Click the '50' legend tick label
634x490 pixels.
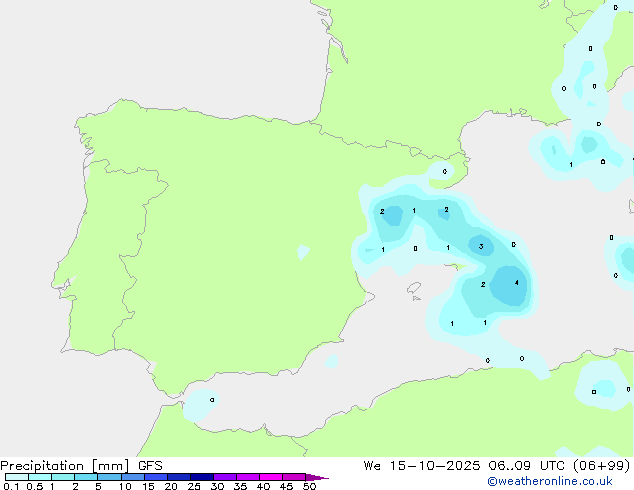click(310, 486)
